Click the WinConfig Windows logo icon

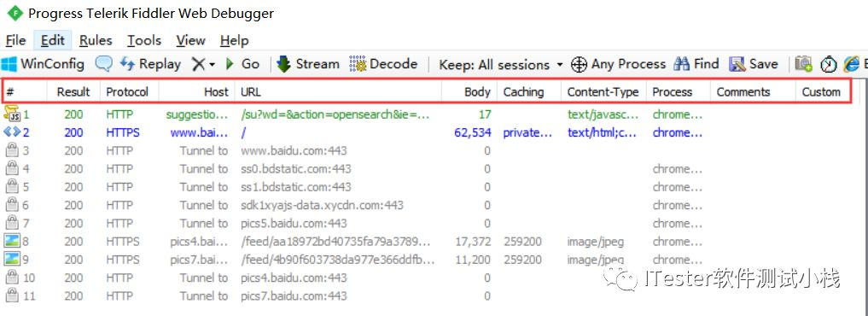(9, 64)
